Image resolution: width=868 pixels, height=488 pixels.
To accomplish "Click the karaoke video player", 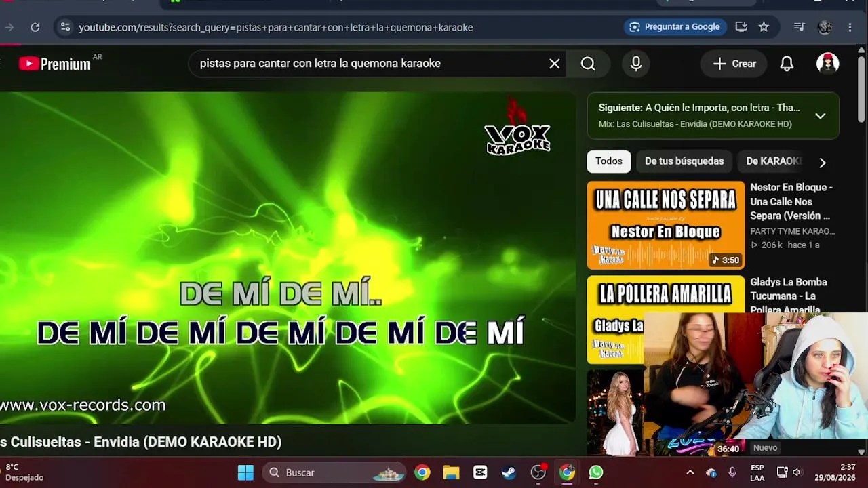I will point(286,258).
